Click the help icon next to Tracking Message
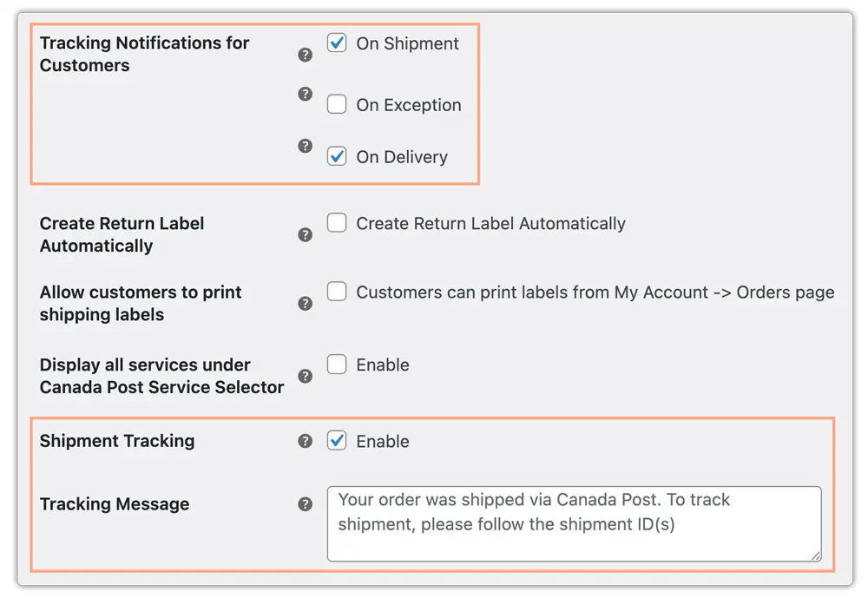868x598 pixels. tap(305, 504)
